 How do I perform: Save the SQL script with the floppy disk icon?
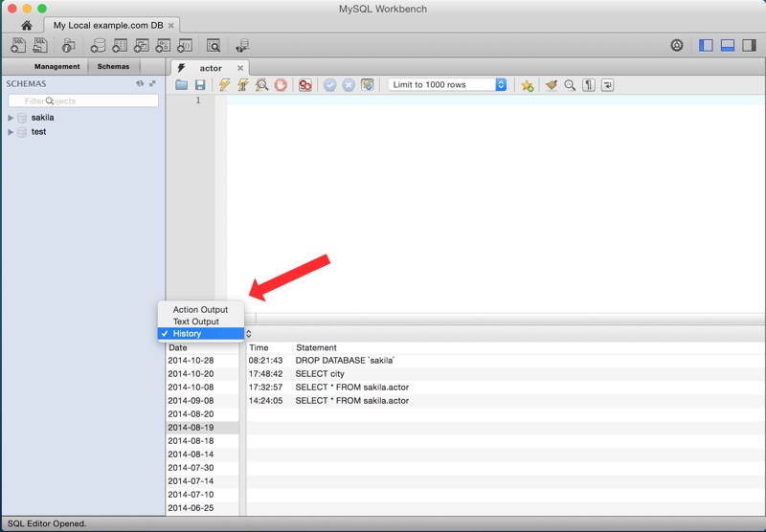click(x=200, y=85)
